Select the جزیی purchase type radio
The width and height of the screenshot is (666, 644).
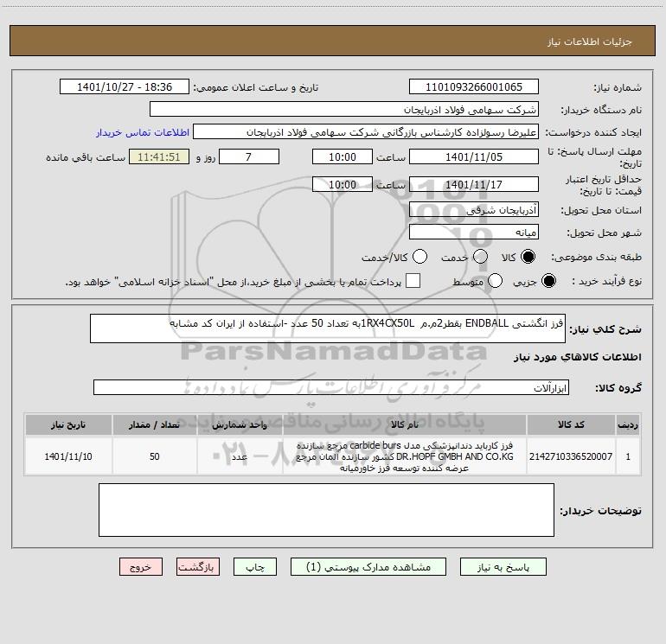(548, 281)
